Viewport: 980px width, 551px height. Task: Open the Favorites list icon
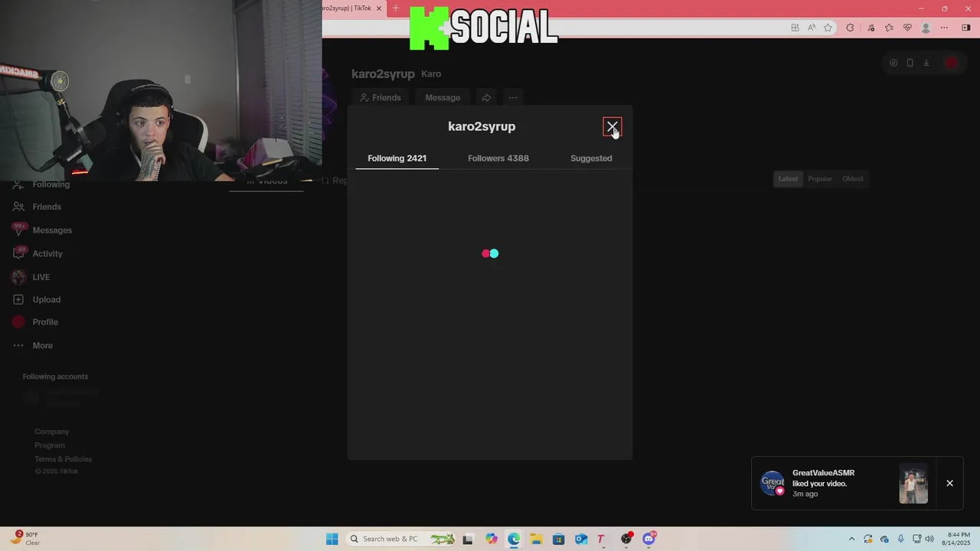tap(889, 28)
